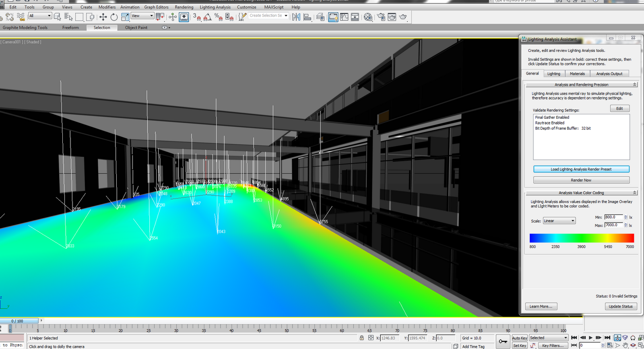
Task: Click the Align tool icon
Action: coord(307,17)
